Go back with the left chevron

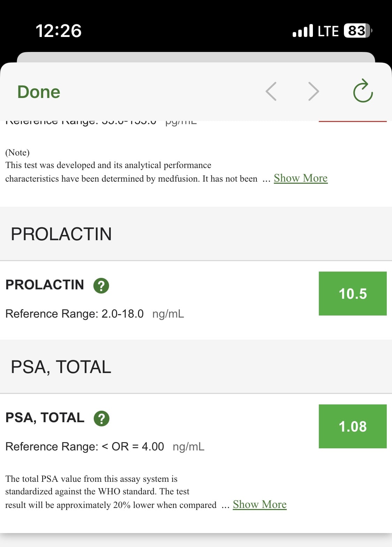(271, 91)
